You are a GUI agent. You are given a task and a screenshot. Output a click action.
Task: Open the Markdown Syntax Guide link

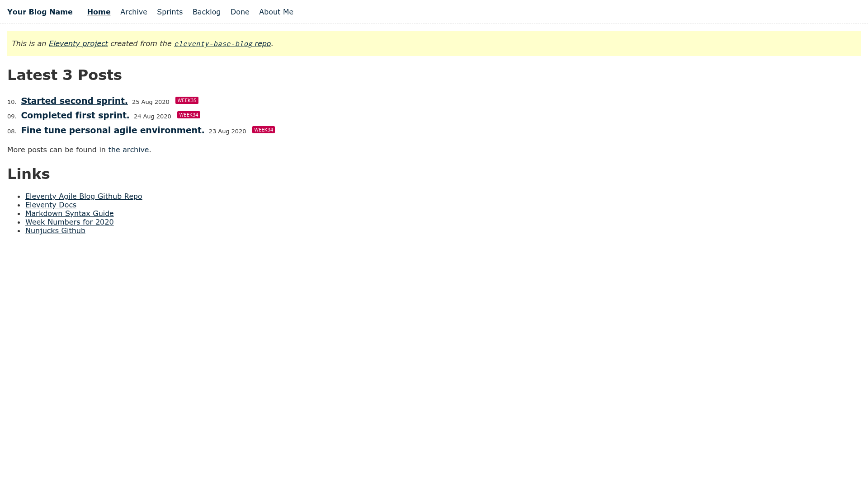[70, 214]
